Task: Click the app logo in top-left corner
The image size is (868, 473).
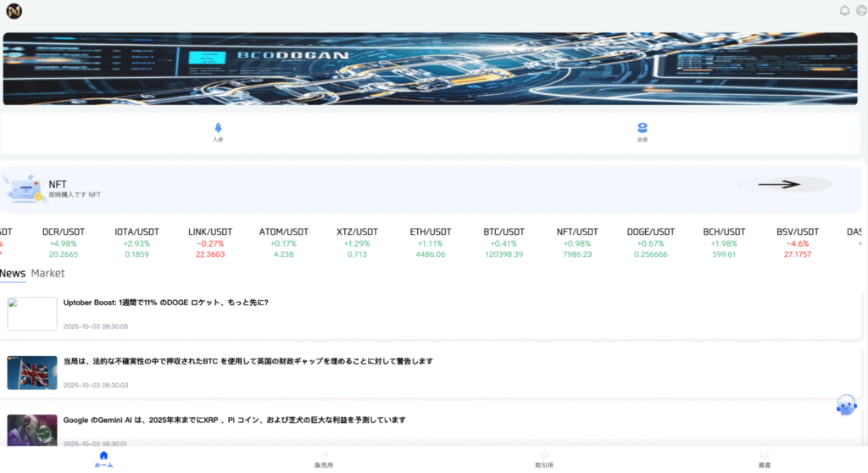Action: 14,11
